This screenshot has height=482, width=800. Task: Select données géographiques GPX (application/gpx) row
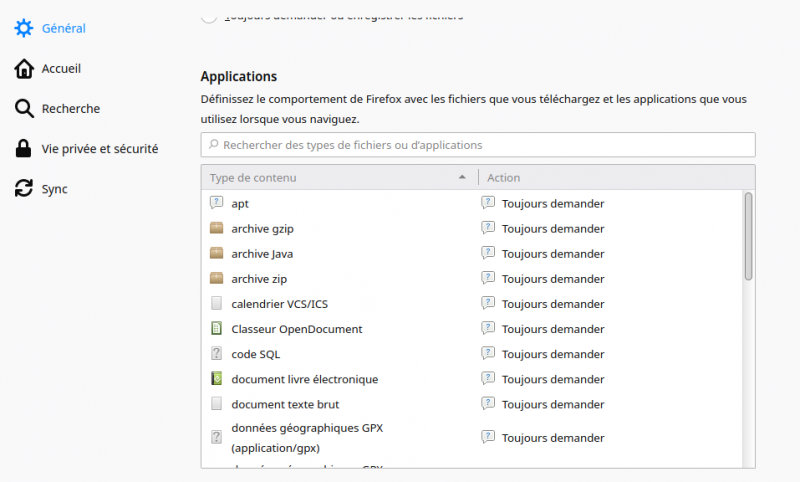(472, 438)
